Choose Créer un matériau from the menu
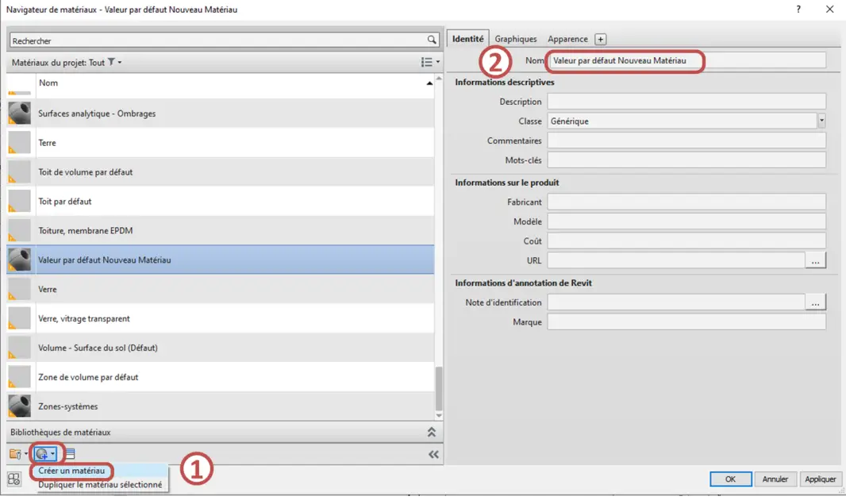The width and height of the screenshot is (846, 504). pos(71,471)
